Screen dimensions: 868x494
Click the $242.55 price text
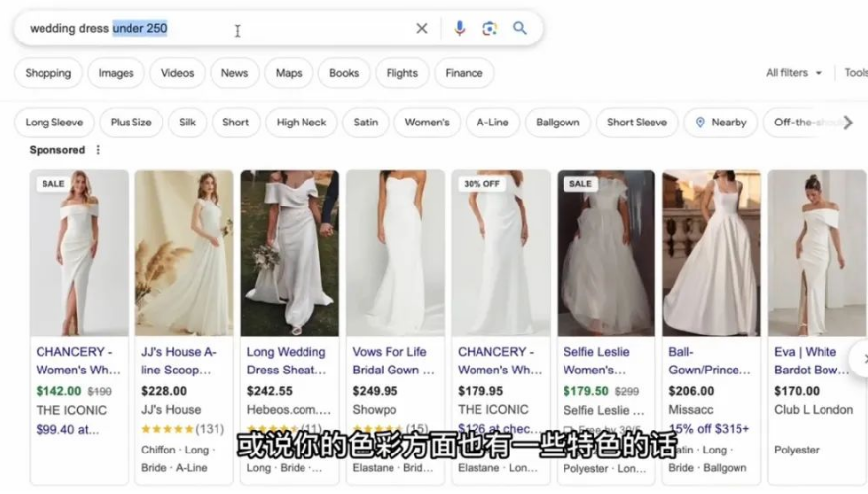point(269,391)
